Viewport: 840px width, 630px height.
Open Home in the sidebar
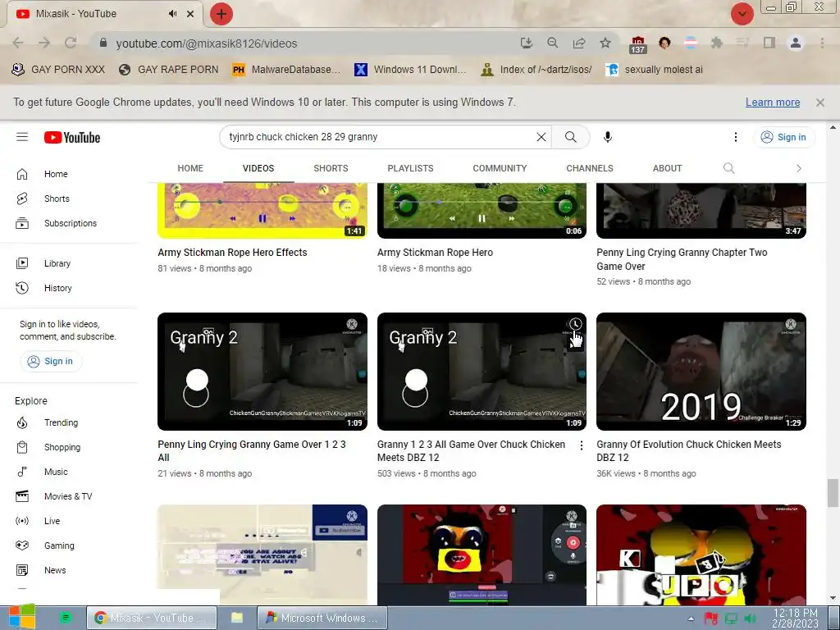point(56,174)
